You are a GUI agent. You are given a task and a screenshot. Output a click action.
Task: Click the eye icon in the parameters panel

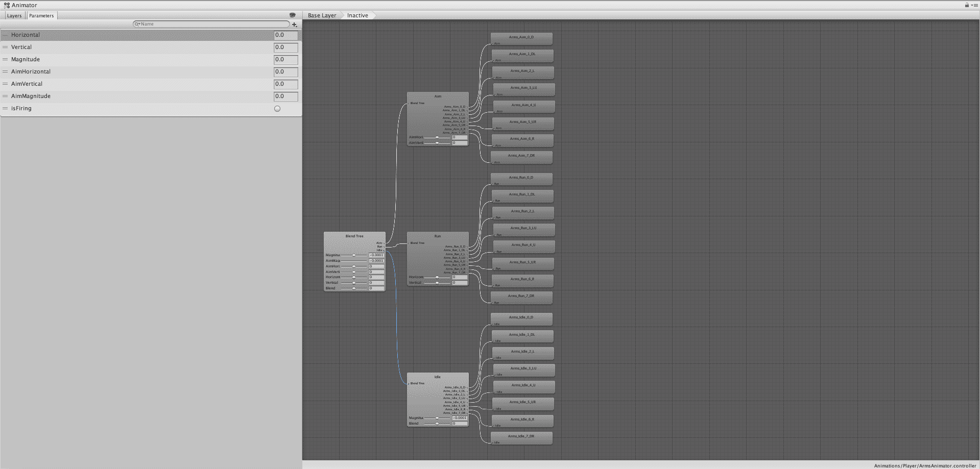click(x=292, y=15)
